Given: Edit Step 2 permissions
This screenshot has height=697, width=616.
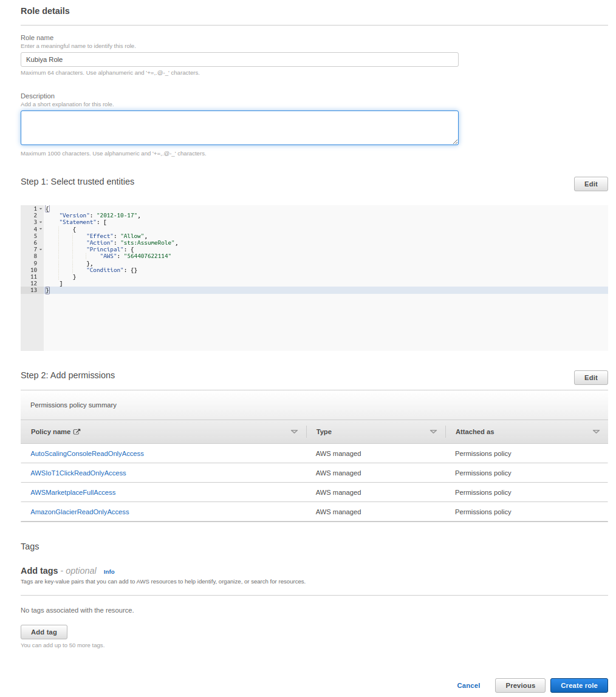Looking at the screenshot, I should [590, 378].
